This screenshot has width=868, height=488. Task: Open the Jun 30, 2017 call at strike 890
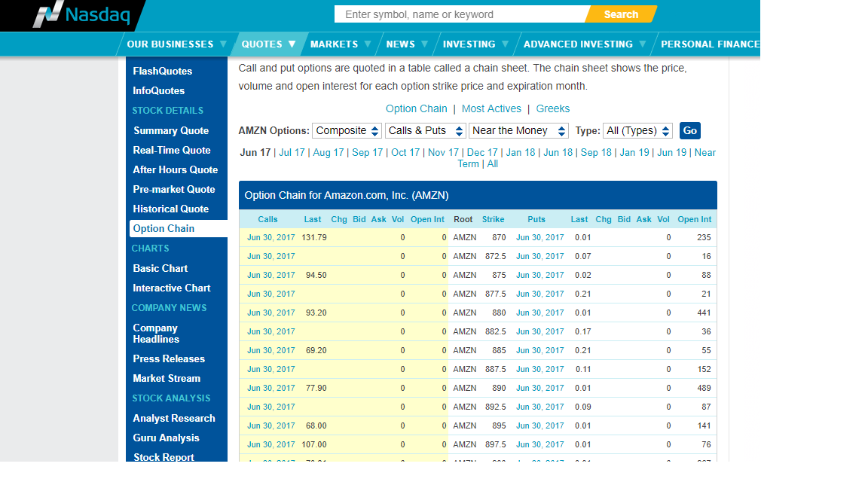271,388
